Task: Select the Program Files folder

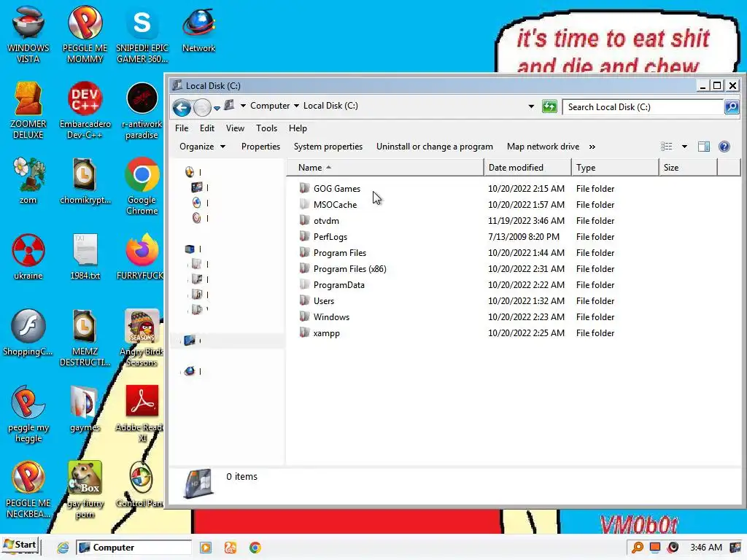Action: [339, 253]
